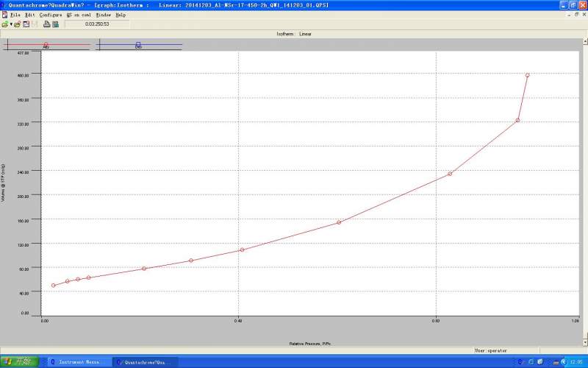Click the keyboard tray icon beside the clock
588x368 pixels.
pos(556,362)
